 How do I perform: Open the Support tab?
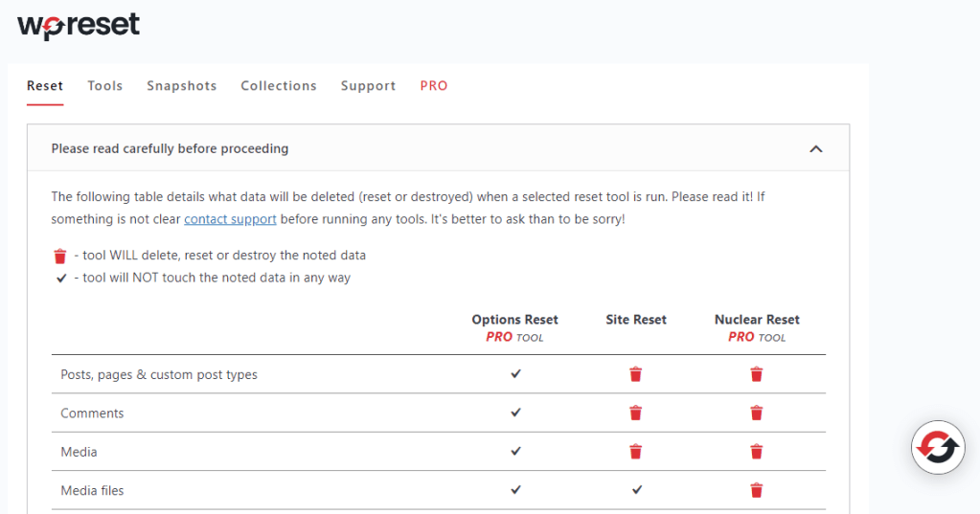tap(368, 86)
